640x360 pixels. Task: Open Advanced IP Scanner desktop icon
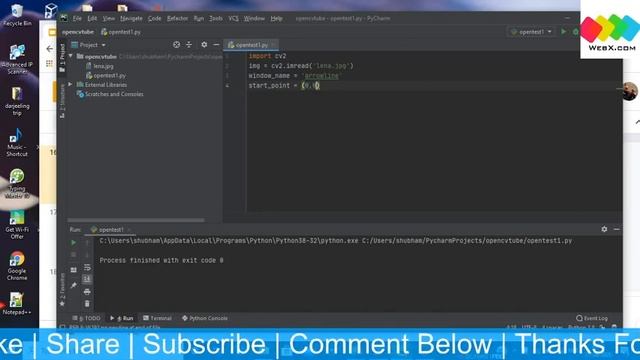pos(17,60)
